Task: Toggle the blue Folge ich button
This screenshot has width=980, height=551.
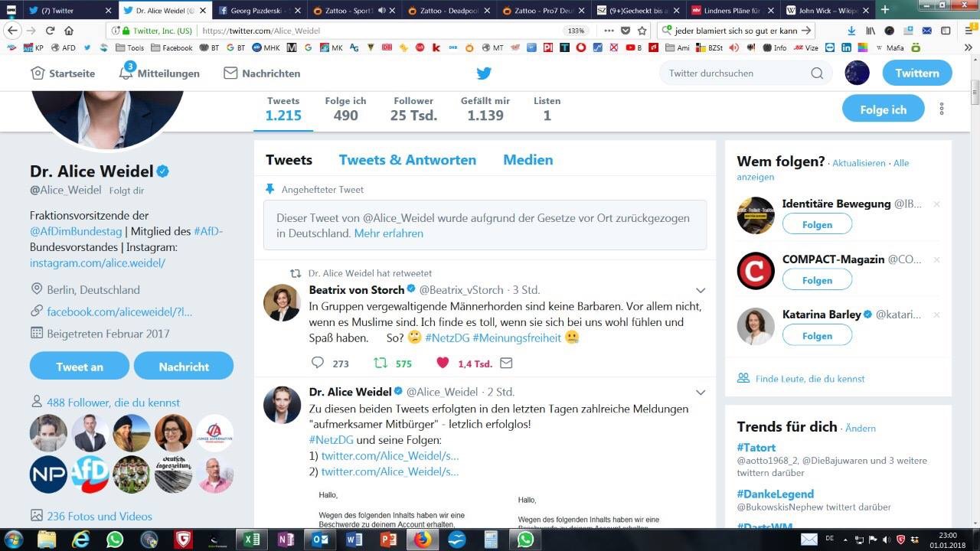Action: pos(883,109)
